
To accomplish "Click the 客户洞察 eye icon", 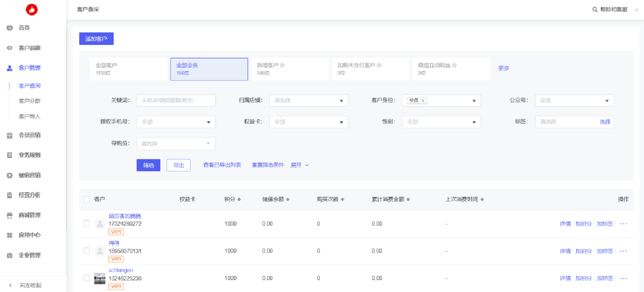I will pyautogui.click(x=10, y=48).
